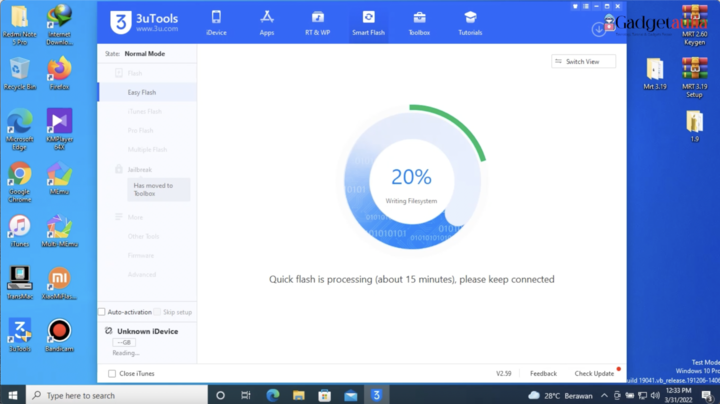Launch iTunes from the desktop
720x404 pixels.
point(20,231)
